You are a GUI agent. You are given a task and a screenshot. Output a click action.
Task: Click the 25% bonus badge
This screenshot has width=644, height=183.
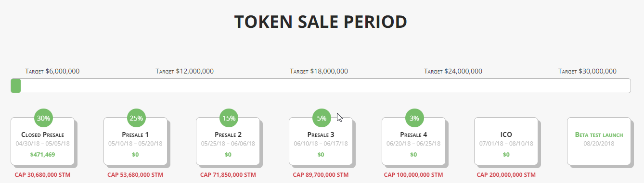click(x=136, y=118)
